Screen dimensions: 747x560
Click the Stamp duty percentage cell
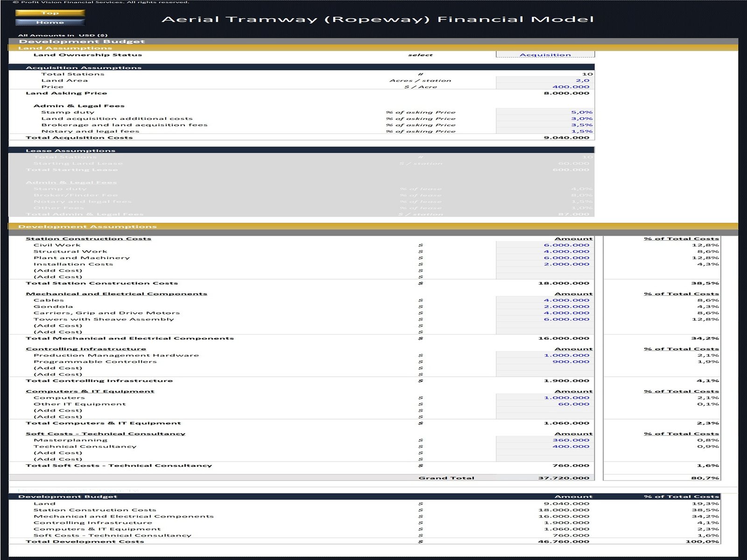point(545,112)
